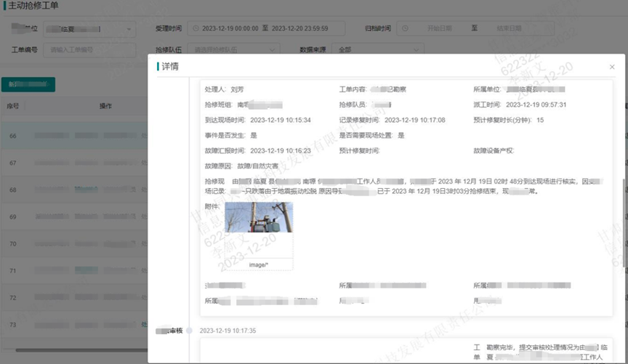Focus the 工单编号 input box
The image size is (628, 364).
click(89, 49)
